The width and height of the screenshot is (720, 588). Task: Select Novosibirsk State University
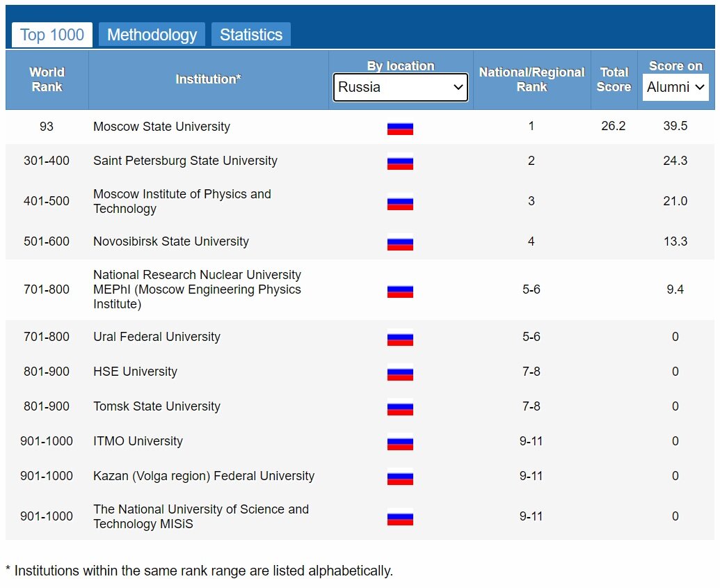171,241
